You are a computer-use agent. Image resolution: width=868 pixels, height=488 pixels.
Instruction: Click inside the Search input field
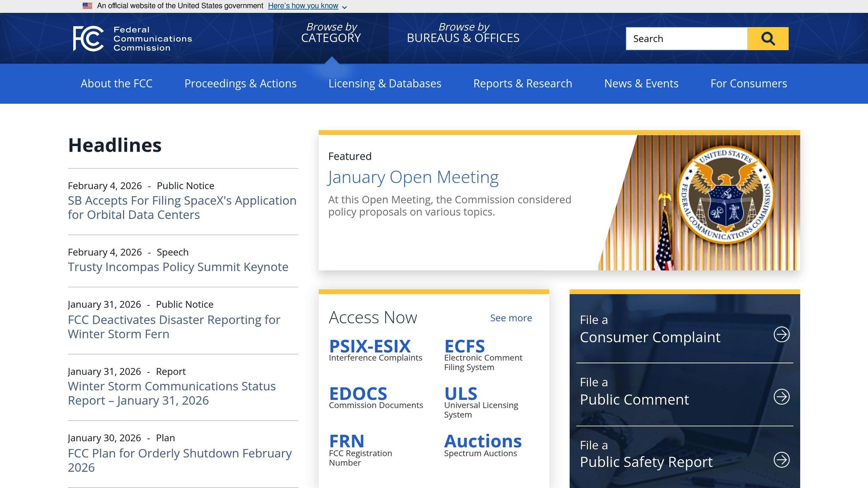pos(687,38)
